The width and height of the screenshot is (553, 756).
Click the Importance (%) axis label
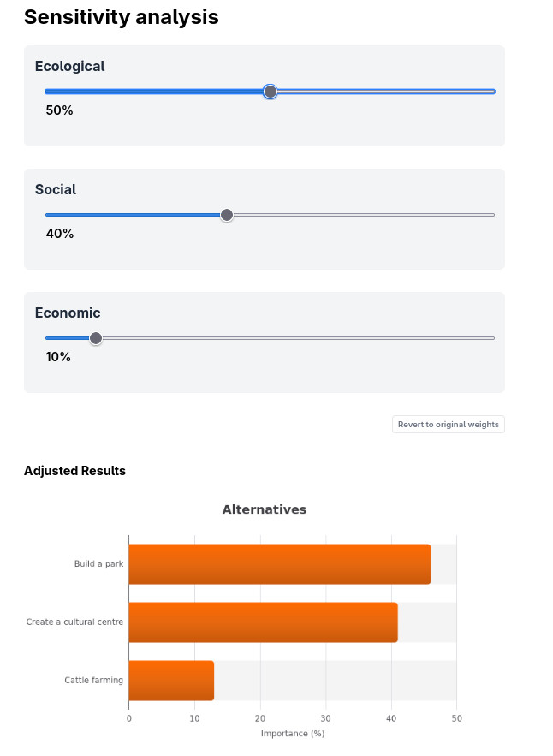point(293,734)
